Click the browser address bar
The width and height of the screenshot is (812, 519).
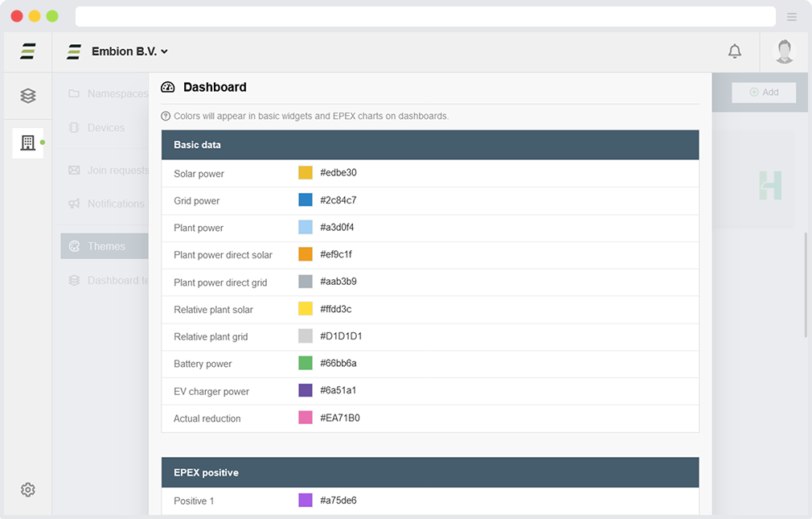(x=424, y=17)
